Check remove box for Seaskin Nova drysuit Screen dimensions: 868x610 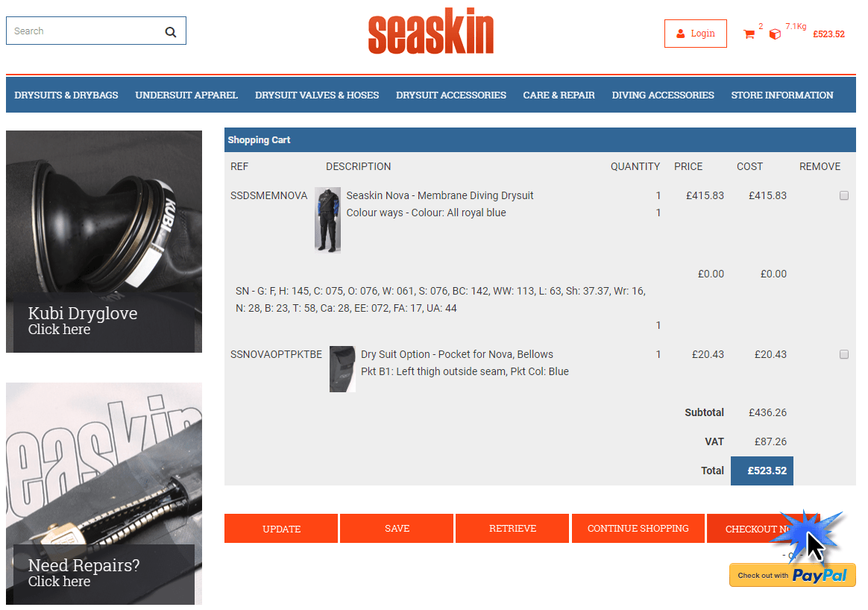click(844, 195)
